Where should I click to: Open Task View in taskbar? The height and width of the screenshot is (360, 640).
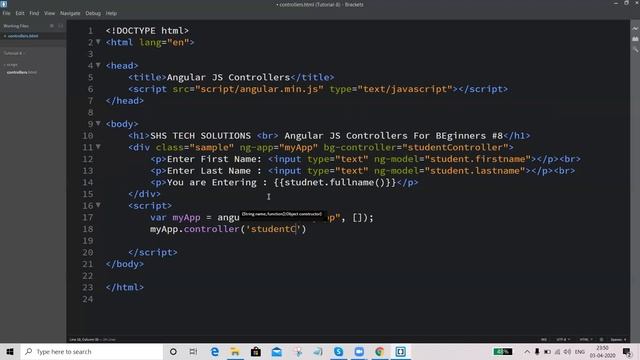point(193,351)
